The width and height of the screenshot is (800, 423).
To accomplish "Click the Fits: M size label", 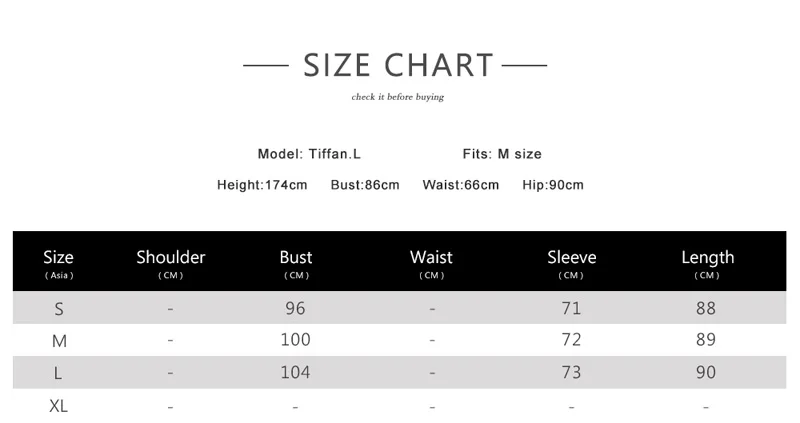I will (x=502, y=154).
